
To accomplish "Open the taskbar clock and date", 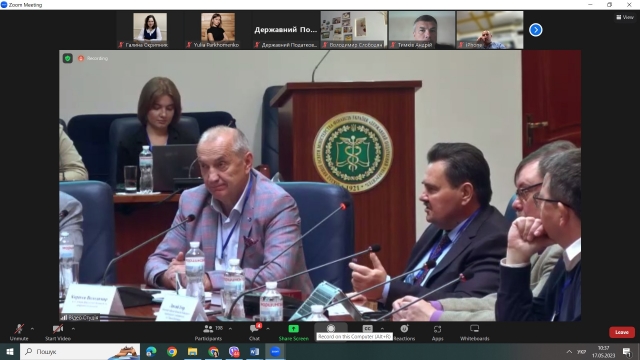I will point(603,351).
